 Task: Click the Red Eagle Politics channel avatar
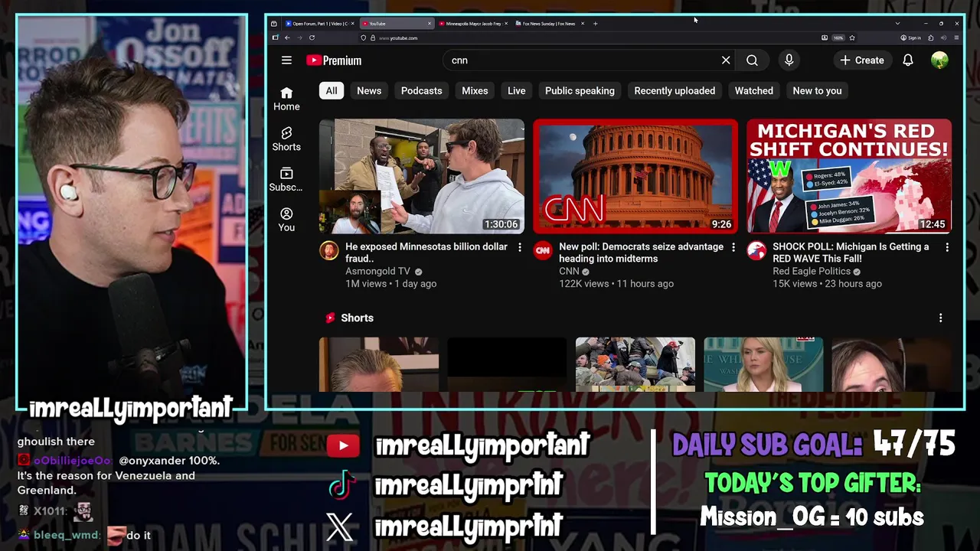point(756,250)
